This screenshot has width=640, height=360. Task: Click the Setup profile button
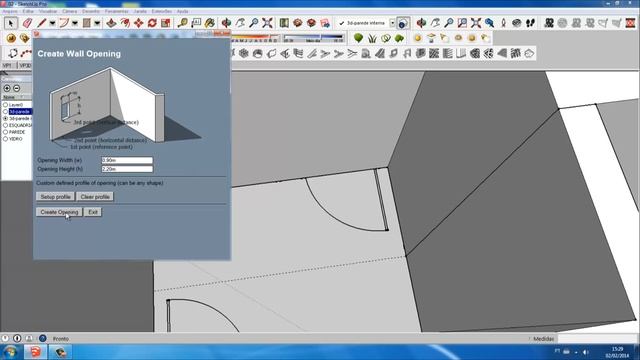pos(56,197)
